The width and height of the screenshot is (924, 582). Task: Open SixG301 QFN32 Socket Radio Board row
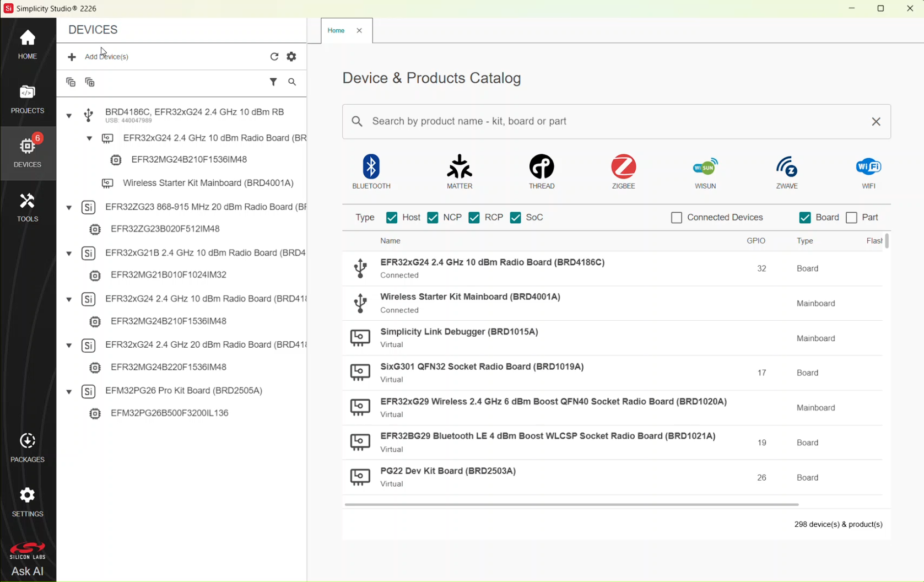point(612,373)
